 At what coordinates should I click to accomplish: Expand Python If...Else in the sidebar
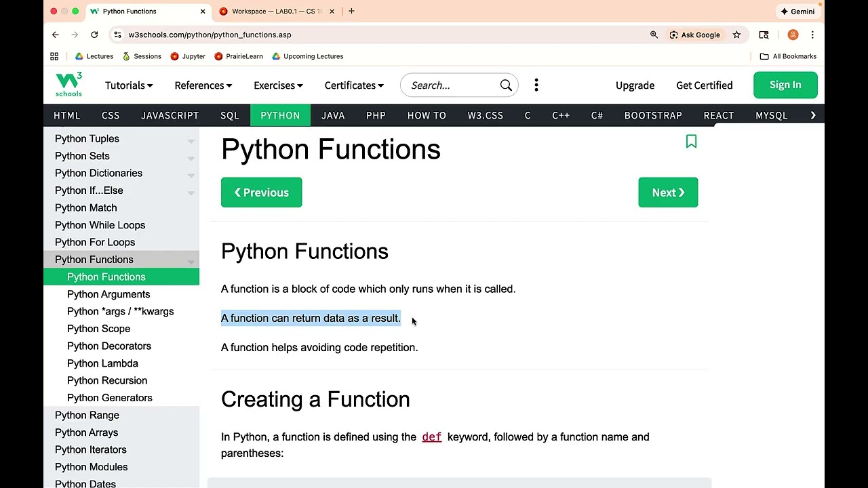[191, 192]
